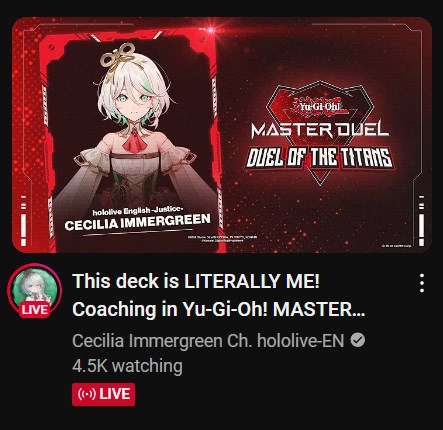This screenshot has height=430, width=443.
Task: Click the sparkle flare atop the thumbnail
Action: (211, 30)
